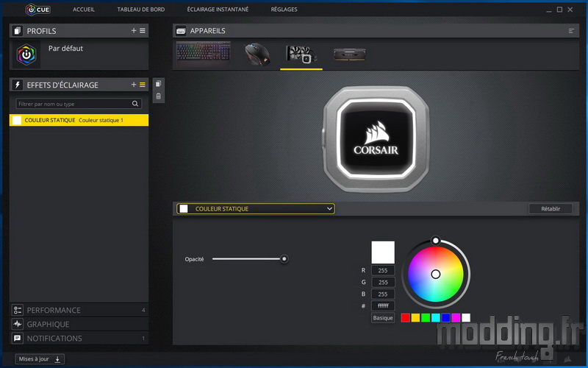588x368 pixels.
Task: Open the ACCUEIL tab
Action: click(x=84, y=10)
